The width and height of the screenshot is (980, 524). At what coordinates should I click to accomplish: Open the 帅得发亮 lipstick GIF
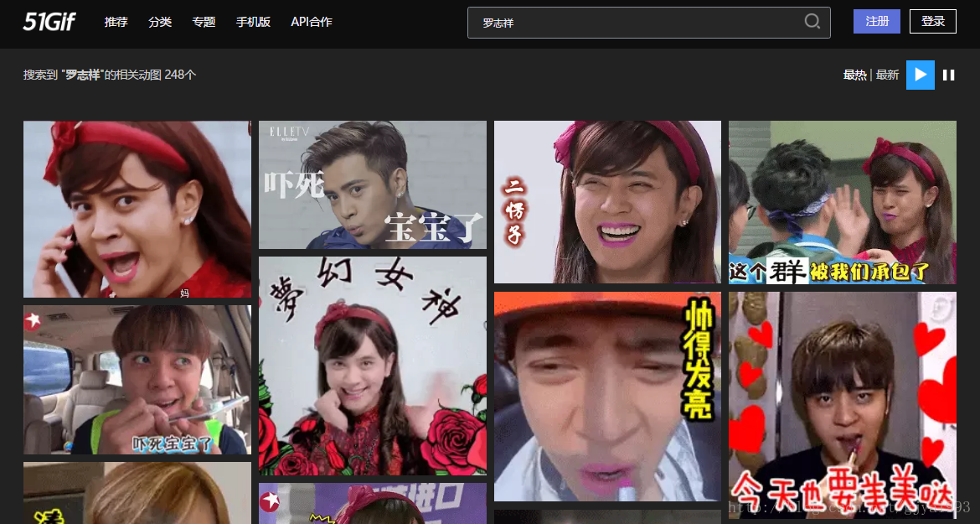[x=607, y=397]
